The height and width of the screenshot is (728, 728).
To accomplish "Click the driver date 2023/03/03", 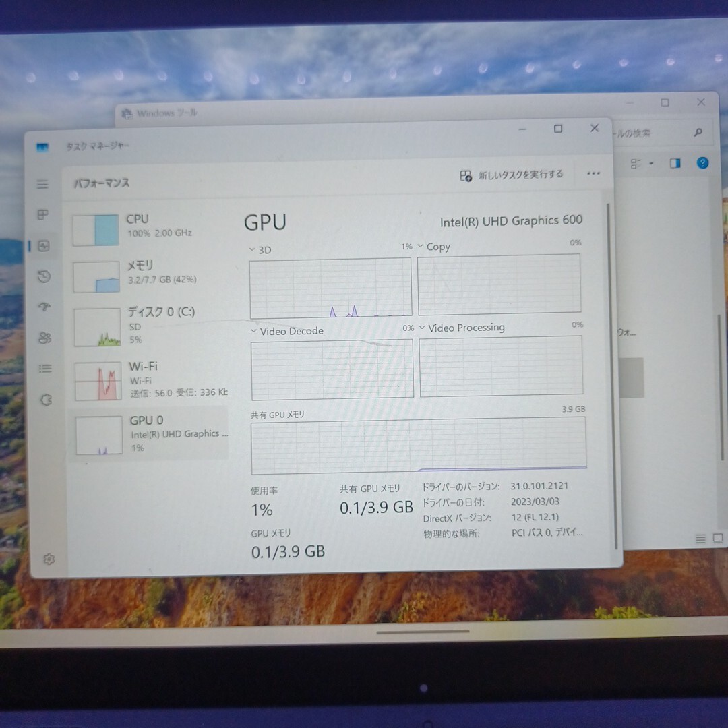I will (x=535, y=502).
